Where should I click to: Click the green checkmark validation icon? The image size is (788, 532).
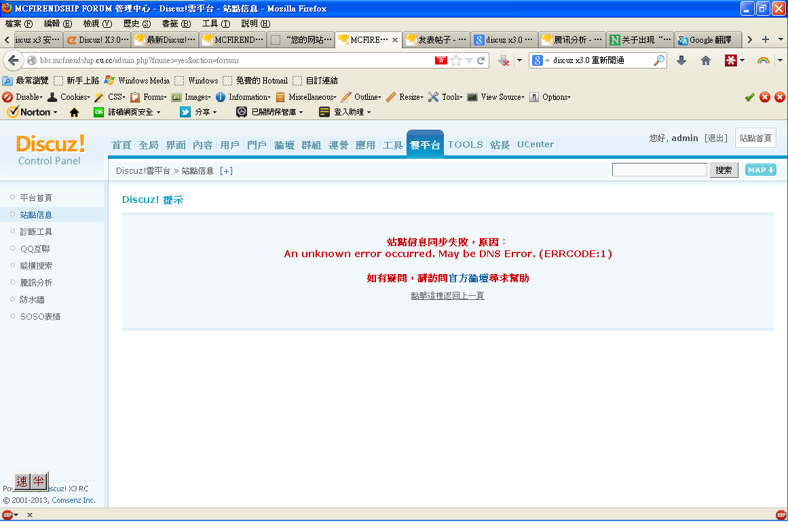pos(750,97)
